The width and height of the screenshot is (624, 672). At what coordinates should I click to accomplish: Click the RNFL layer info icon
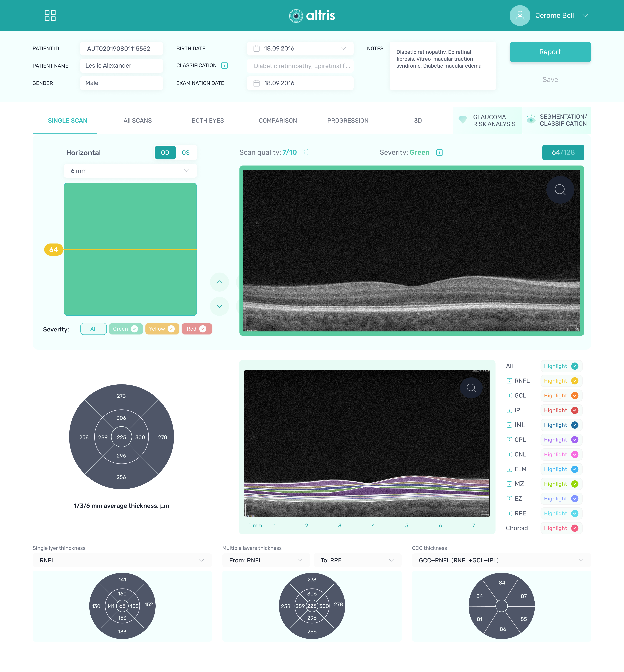509,381
